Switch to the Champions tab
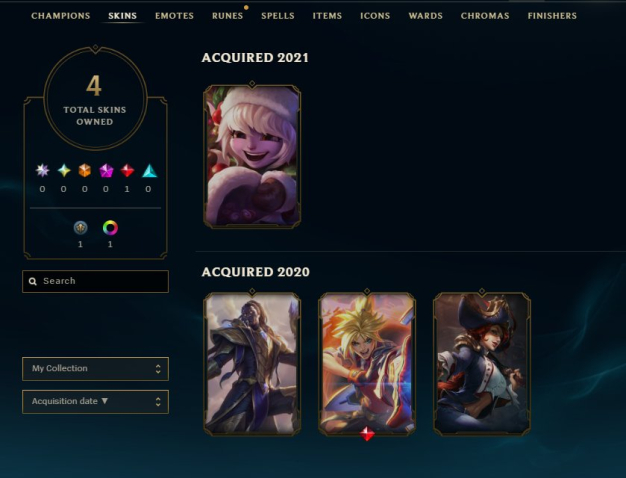The width and height of the screenshot is (626, 478). point(61,16)
